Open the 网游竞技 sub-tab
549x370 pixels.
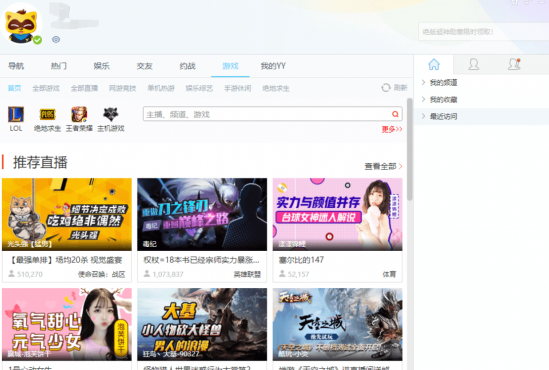tap(123, 88)
